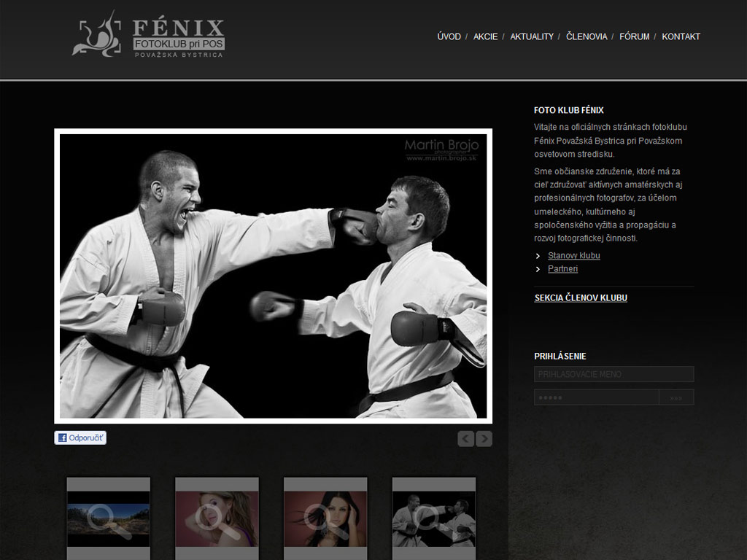Open the dark-haired woman portrait thumbnail
This screenshot has height=560, width=747.
pos(325,519)
